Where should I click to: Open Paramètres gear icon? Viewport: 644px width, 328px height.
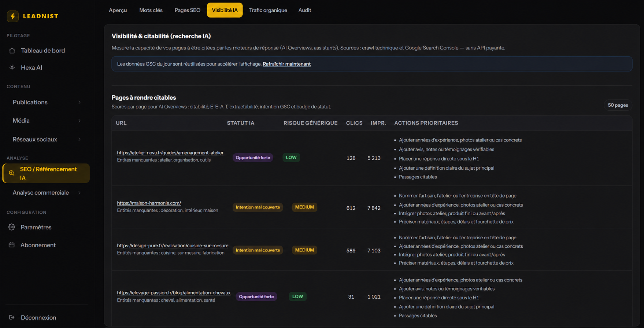pyautogui.click(x=12, y=227)
